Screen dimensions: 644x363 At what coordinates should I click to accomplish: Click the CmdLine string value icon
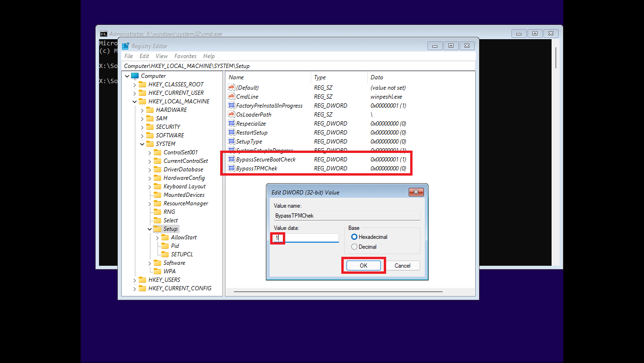(x=231, y=96)
